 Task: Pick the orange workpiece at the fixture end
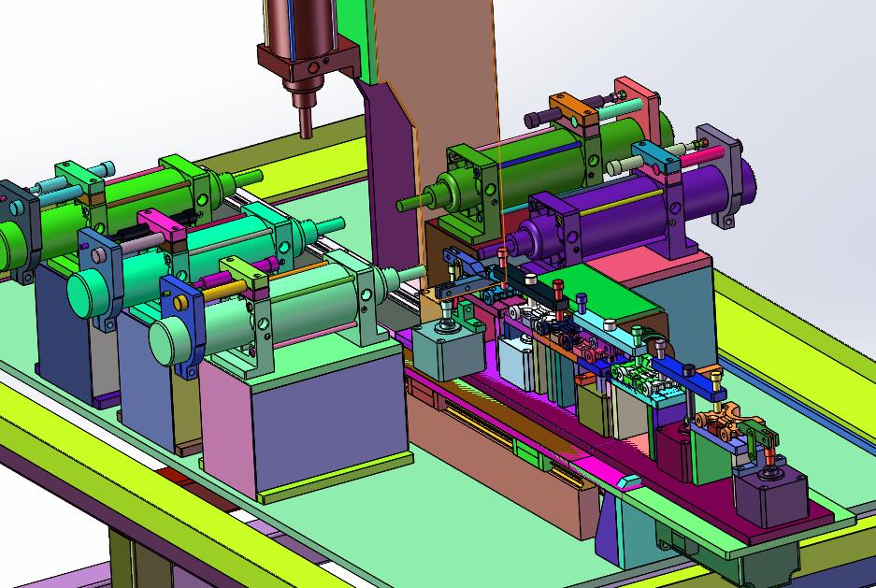point(726,420)
